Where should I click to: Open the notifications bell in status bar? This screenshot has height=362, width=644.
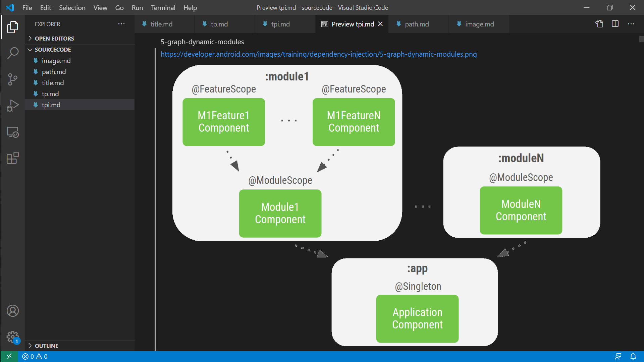point(633,356)
